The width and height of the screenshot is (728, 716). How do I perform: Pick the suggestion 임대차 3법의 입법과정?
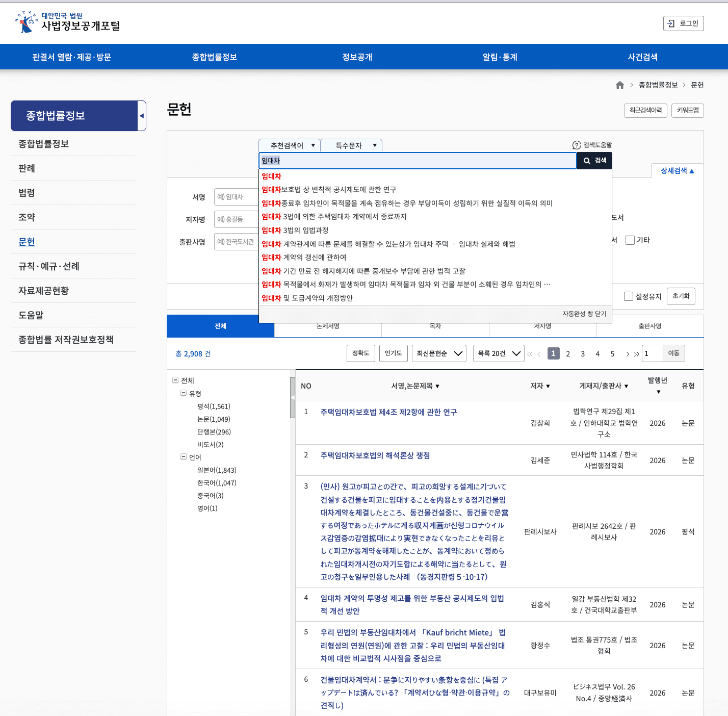pos(295,231)
